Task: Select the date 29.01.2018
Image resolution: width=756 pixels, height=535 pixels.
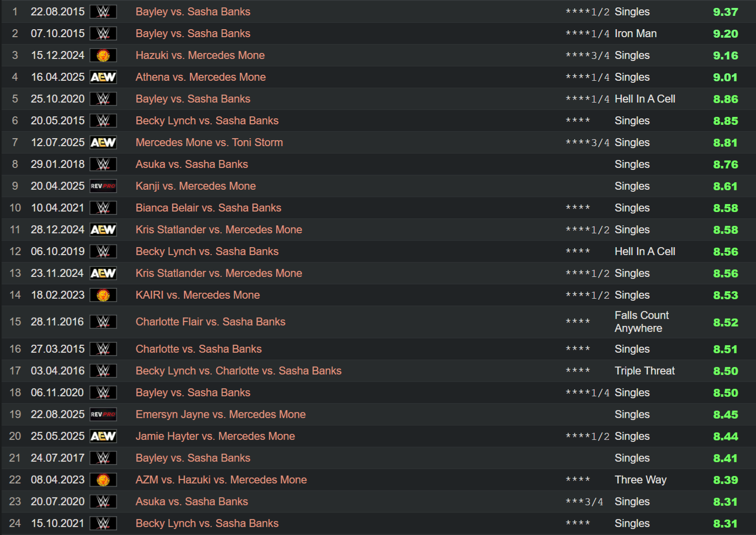Action: click(58, 164)
